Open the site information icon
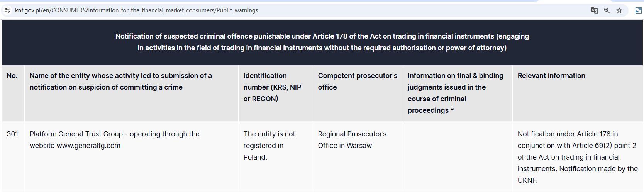644x192 pixels. [7, 10]
